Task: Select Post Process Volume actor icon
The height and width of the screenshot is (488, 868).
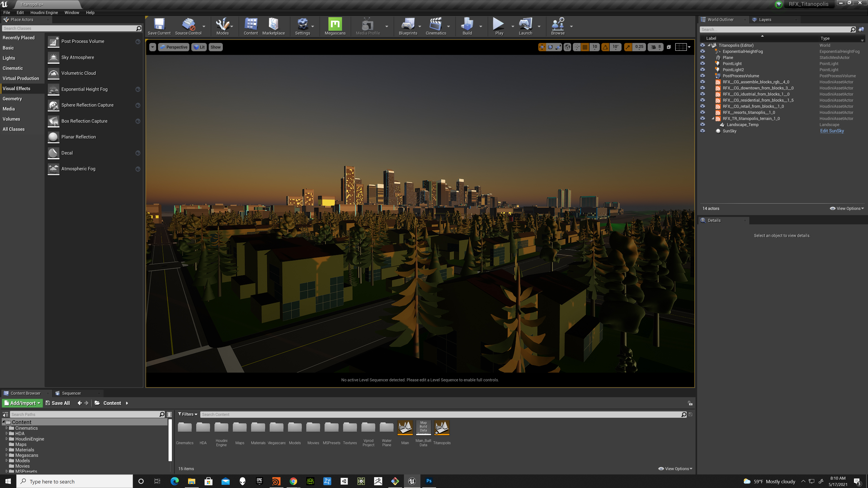Action: point(53,41)
